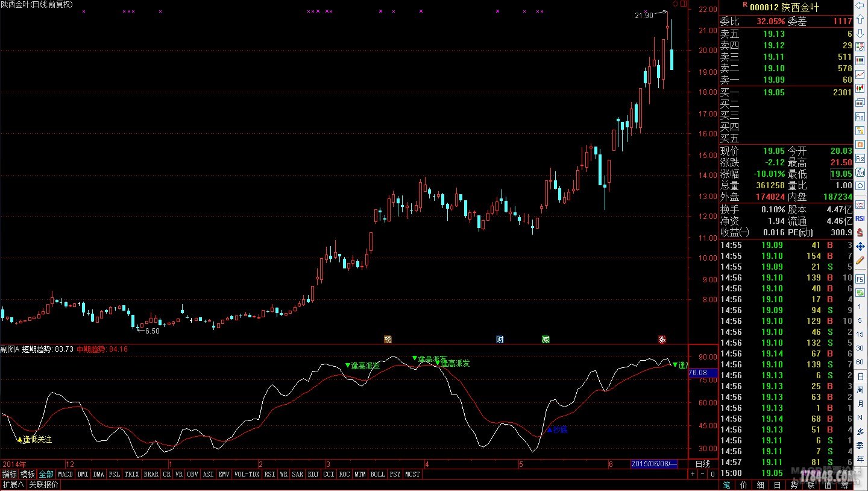Switch to the MCST indicator tab
Image resolution: width=868 pixels, height=491 pixels.
pyautogui.click(x=412, y=474)
